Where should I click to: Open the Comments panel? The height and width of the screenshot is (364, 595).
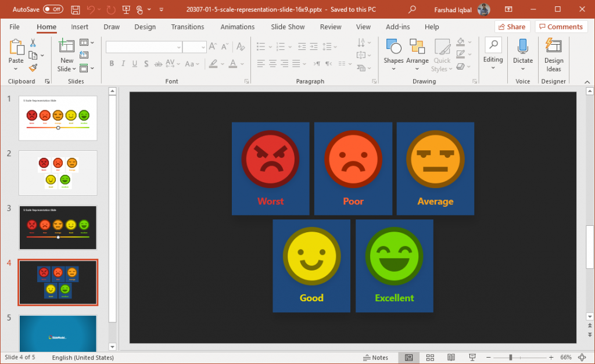[x=560, y=27]
